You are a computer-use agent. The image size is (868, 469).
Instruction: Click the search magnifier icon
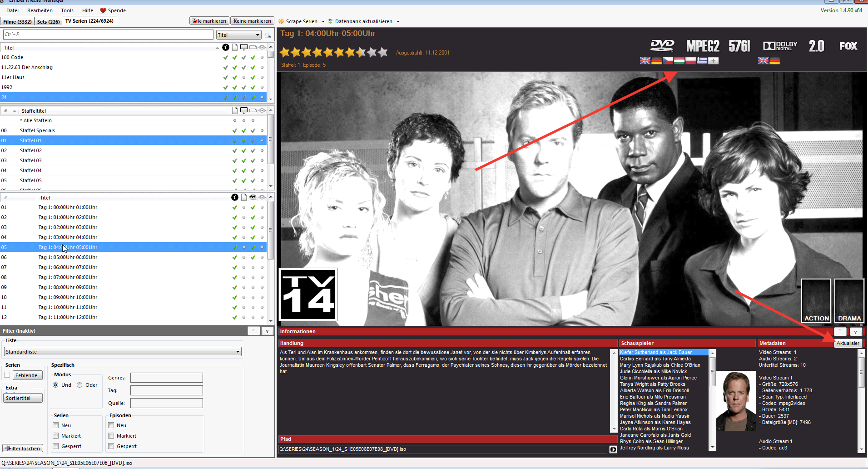(x=268, y=35)
